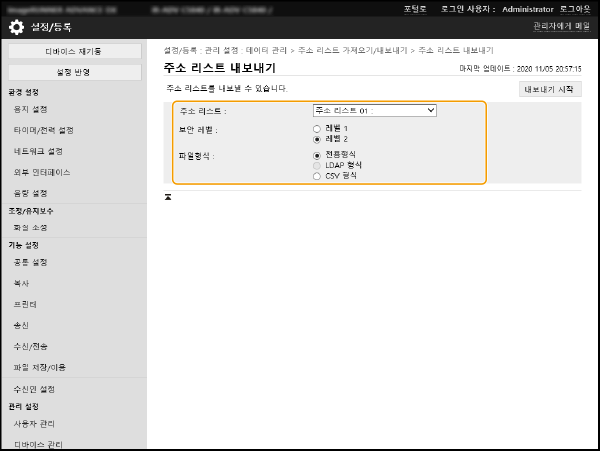Viewport: 600px width, 451px height.
Task: Select 레벨 1 security level
Action: [318, 129]
